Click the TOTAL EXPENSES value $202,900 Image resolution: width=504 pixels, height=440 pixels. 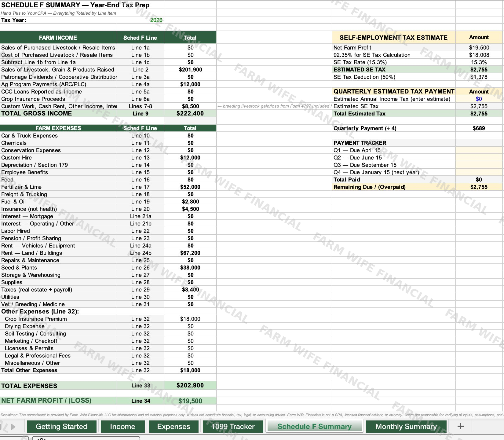pos(190,385)
